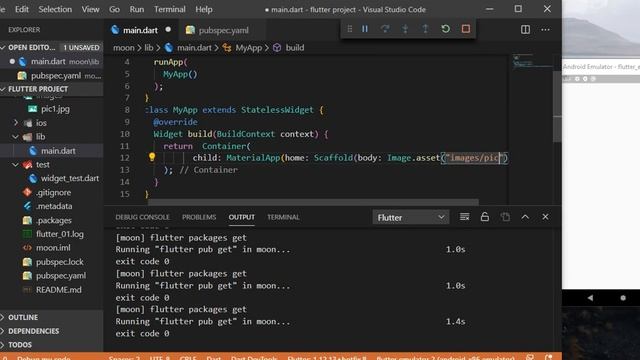Screen dimensions: 640x360
Task: Switch to the Terminal tab
Action: click(283, 217)
